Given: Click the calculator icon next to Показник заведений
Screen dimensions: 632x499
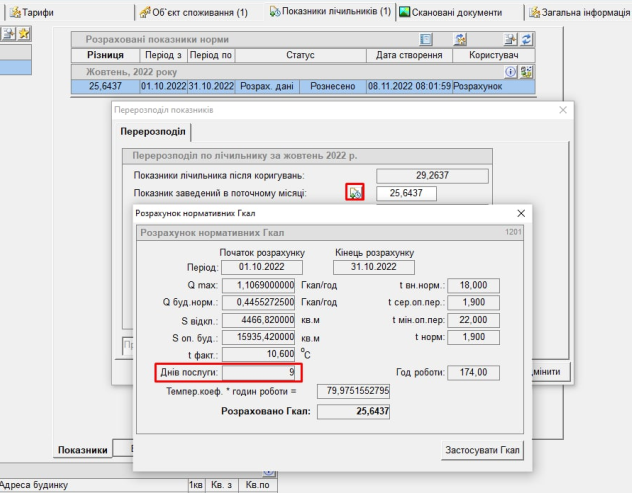Looking at the screenshot, I should tap(354, 192).
